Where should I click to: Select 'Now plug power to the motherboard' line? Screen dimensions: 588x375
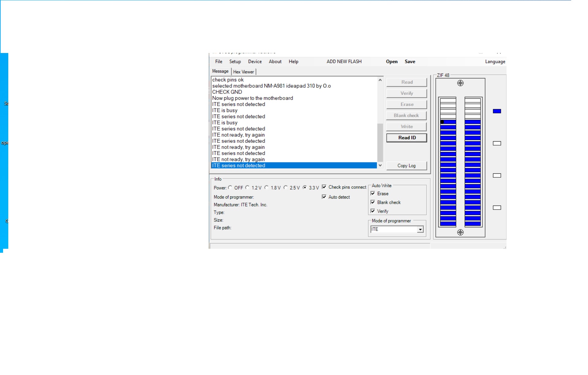point(294,98)
